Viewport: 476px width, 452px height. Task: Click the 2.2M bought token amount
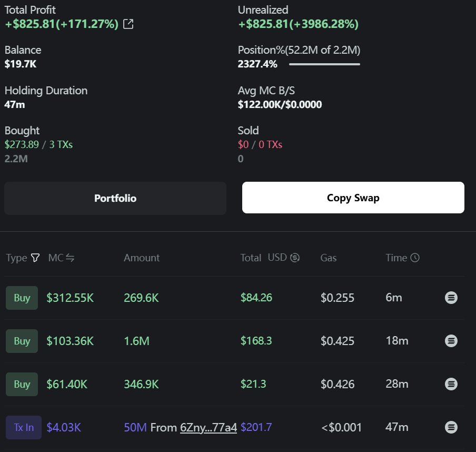pyautogui.click(x=16, y=159)
